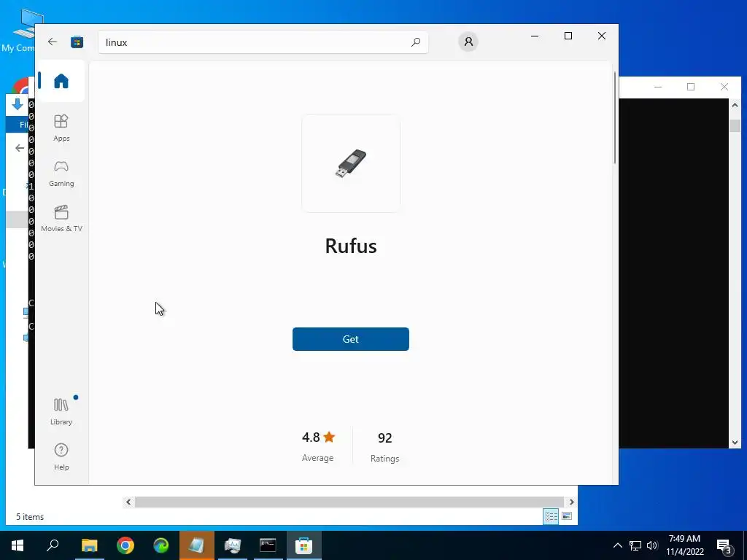The image size is (747, 560).
Task: Click left arrow of Explorer horizontal scrollbar
Action: tap(128, 502)
